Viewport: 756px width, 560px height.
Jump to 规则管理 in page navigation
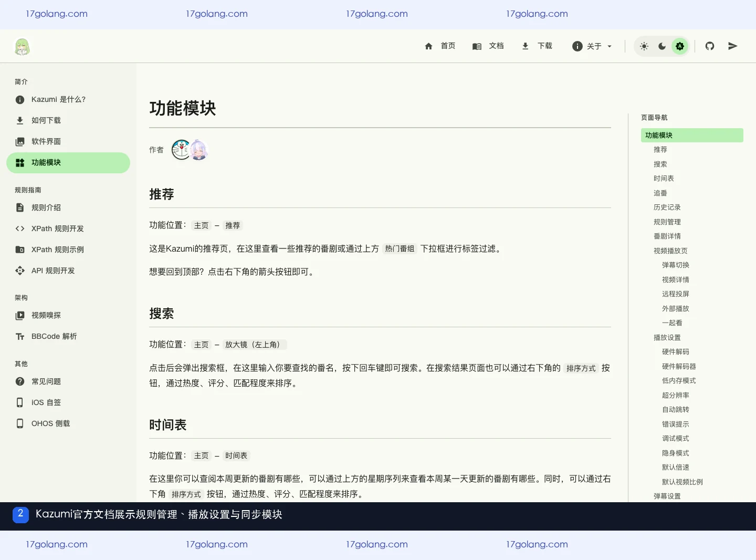pyautogui.click(x=667, y=222)
